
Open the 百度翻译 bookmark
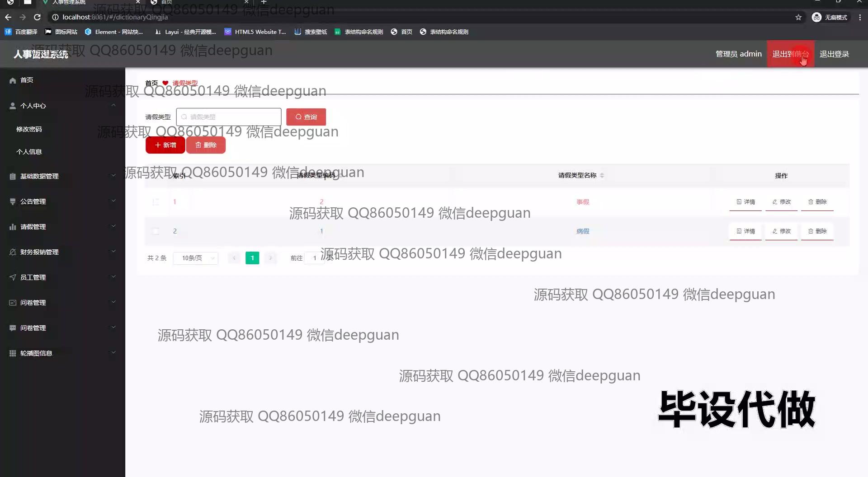21,32
